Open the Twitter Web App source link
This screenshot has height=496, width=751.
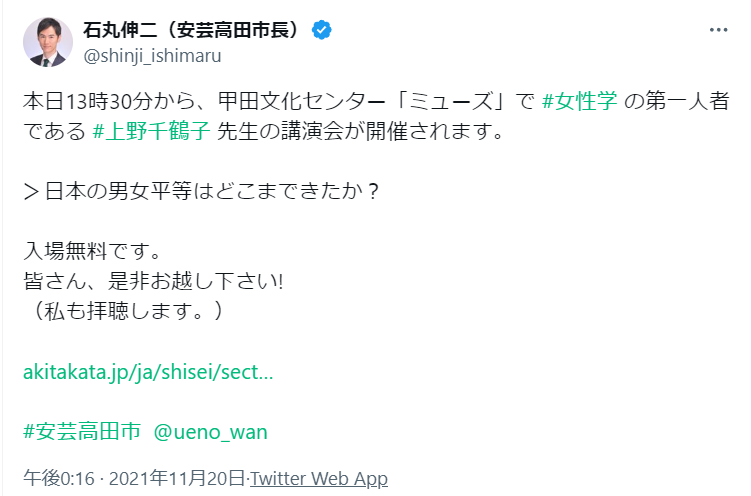(x=318, y=478)
